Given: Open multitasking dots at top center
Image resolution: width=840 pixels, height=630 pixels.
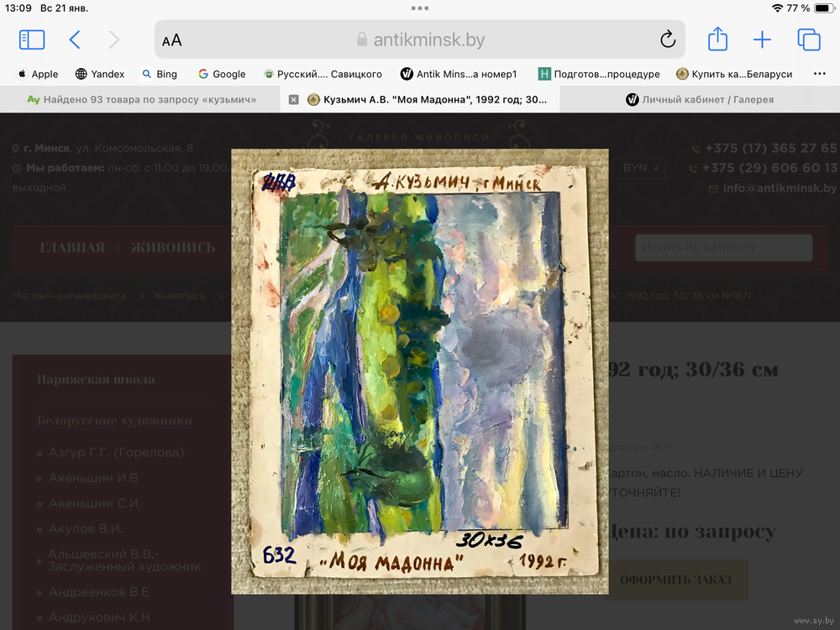Looking at the screenshot, I should [420, 8].
